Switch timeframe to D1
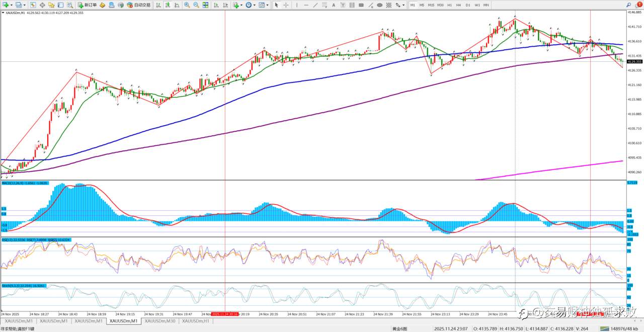 pos(468,5)
